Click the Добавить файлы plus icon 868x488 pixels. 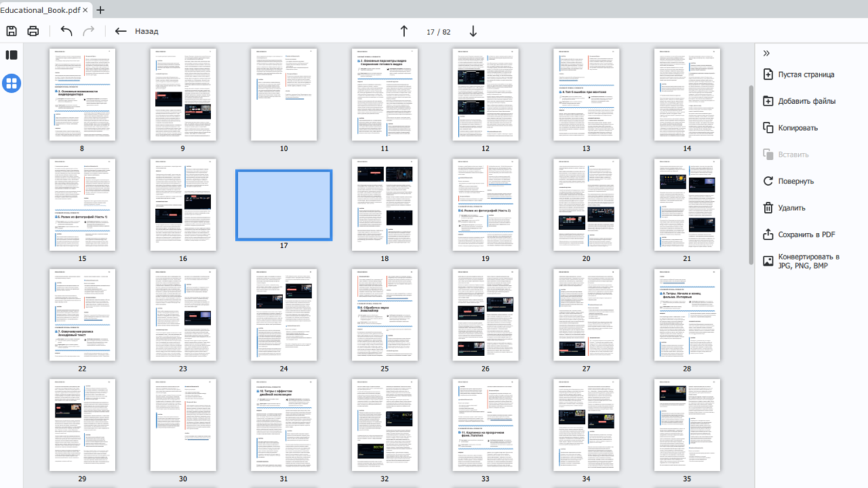click(768, 101)
